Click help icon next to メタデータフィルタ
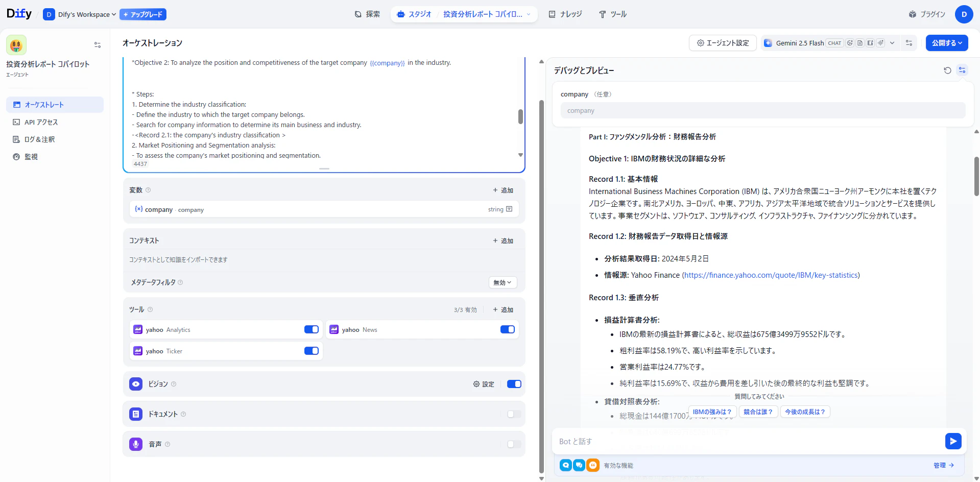The image size is (980, 482). (x=180, y=282)
